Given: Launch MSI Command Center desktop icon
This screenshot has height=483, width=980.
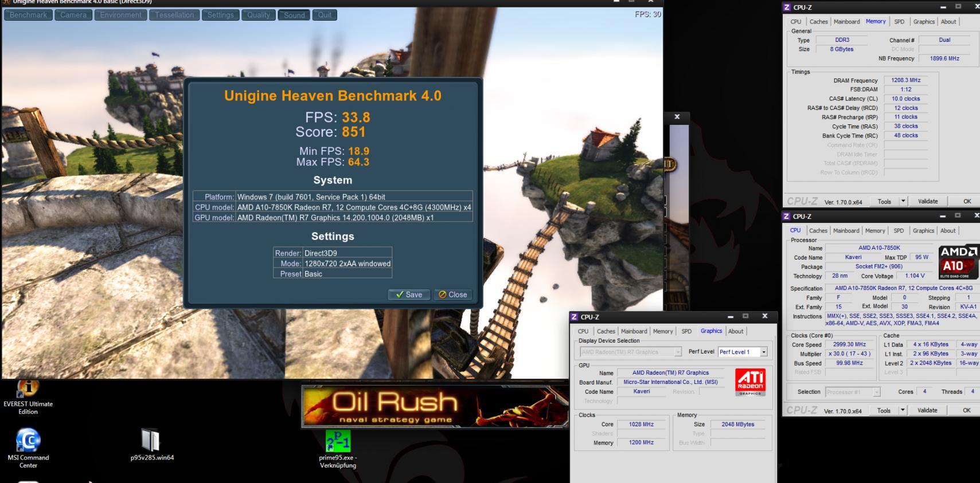Looking at the screenshot, I should [x=28, y=449].
